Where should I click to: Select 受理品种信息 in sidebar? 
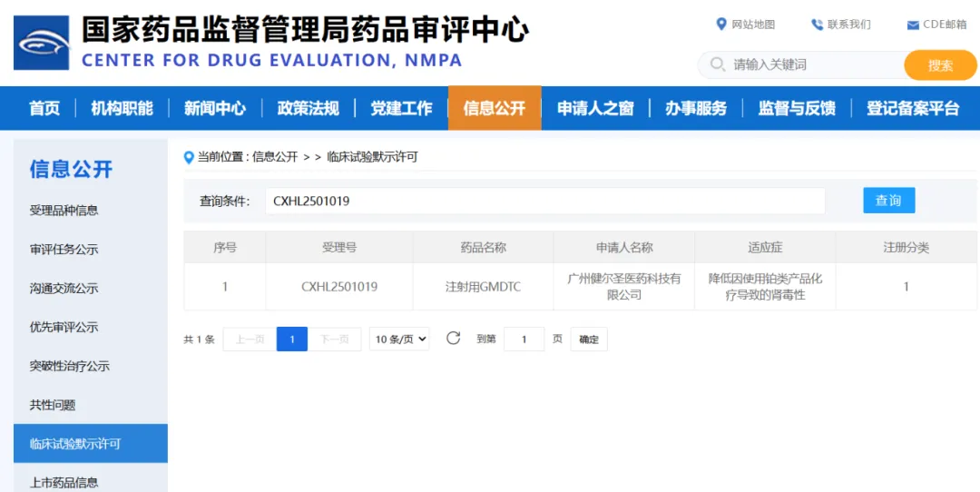click(64, 210)
